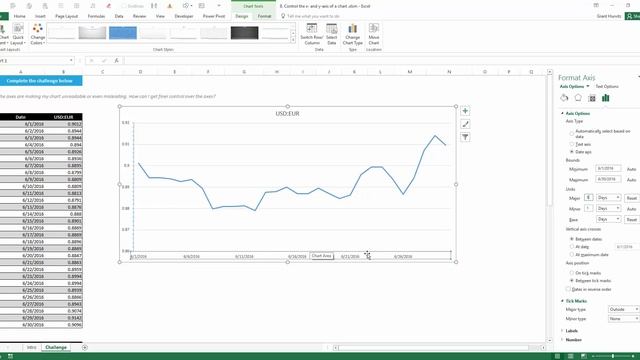Open the Name Box dropdown arrow

(x=71, y=60)
